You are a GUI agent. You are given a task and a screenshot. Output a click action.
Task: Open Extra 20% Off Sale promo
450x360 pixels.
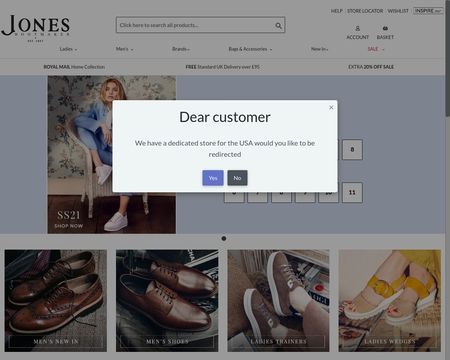[x=371, y=67]
